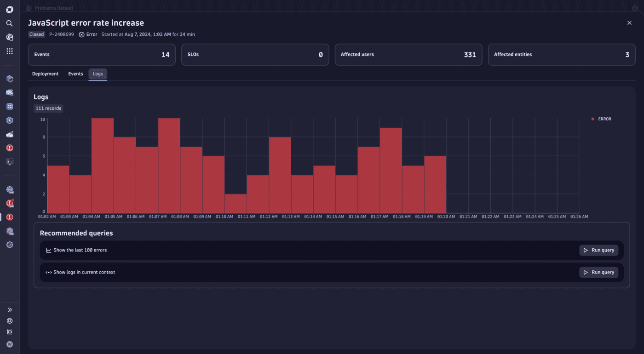The height and width of the screenshot is (354, 644).
Task: Open the Dynatrace logo home icon
Action: click(9, 9)
